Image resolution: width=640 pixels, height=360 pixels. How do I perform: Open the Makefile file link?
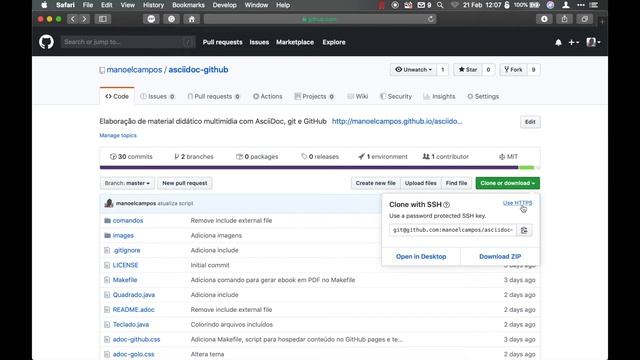(x=125, y=280)
